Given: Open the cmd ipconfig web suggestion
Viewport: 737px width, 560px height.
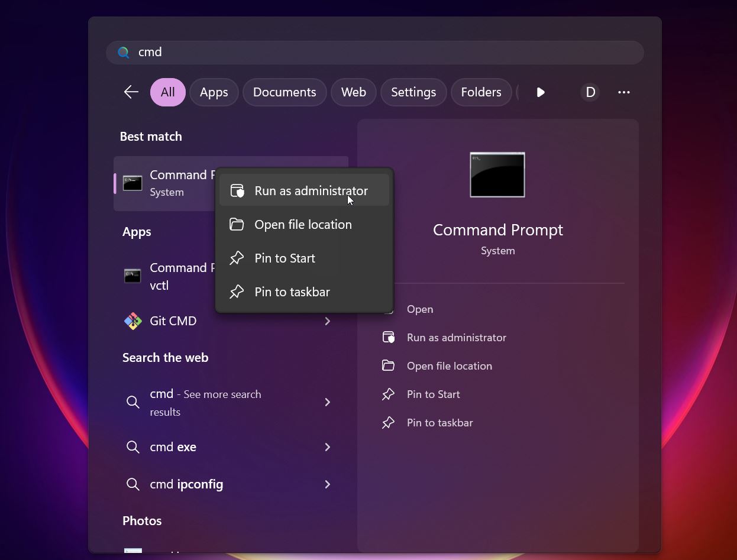Looking at the screenshot, I should [x=231, y=484].
